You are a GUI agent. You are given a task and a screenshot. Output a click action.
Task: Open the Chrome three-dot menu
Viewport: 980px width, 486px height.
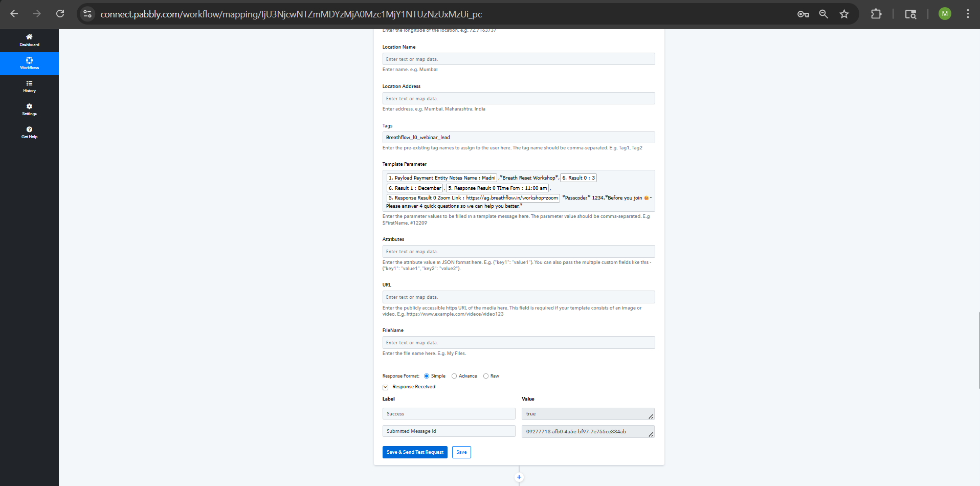(967, 14)
